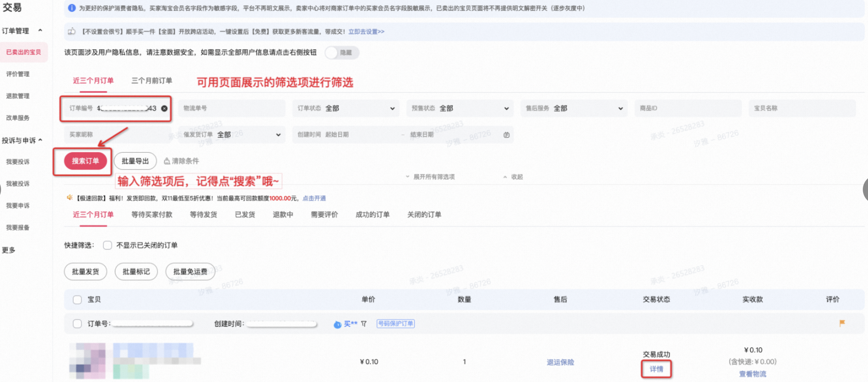Open 已卖出的宝贝 in the sidebar
Viewport: 868px width, 382px height.
pos(23,52)
